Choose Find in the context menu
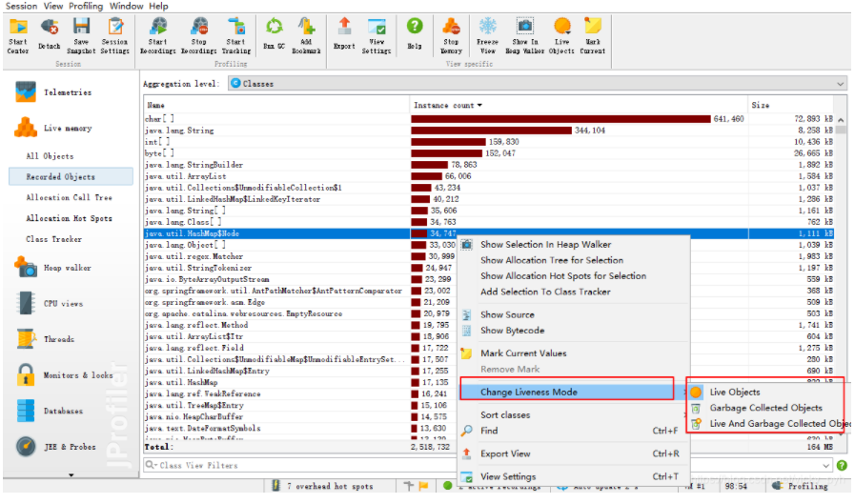Image resolution: width=855 pixels, height=504 pixels. [x=575, y=431]
